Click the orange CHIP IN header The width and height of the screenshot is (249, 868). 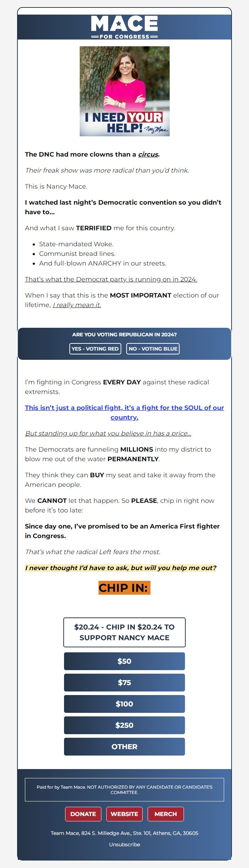point(124,588)
